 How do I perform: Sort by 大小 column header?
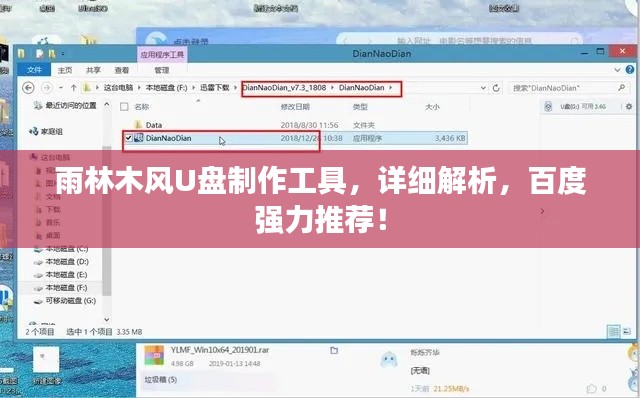pyautogui.click(x=432, y=107)
